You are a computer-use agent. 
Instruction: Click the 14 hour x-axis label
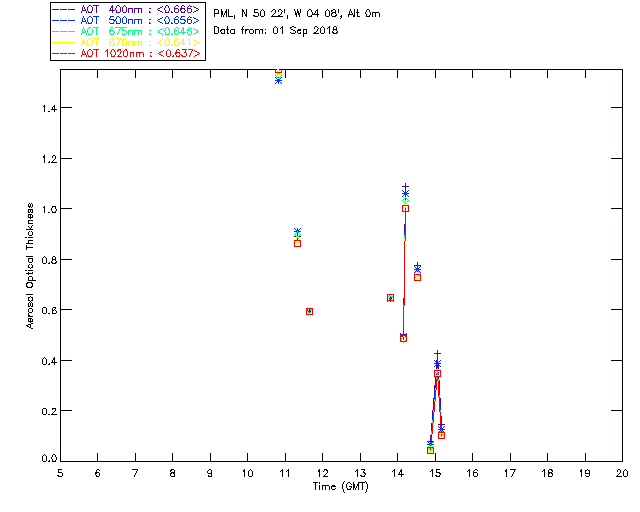[x=398, y=473]
